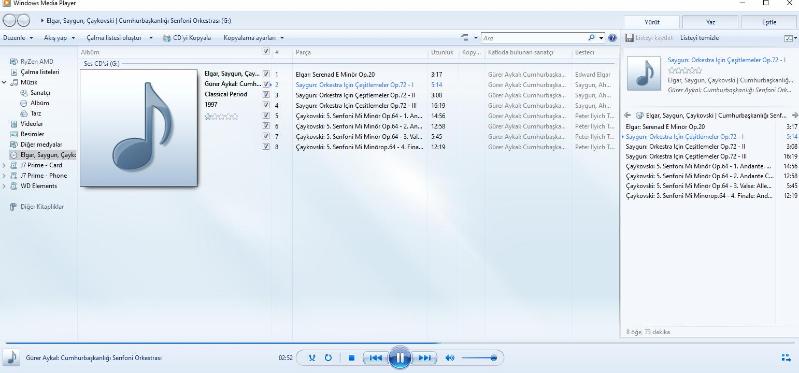This screenshot has height=373, width=799.
Task: Open the list options icon in list pane
Action: tap(789, 38)
